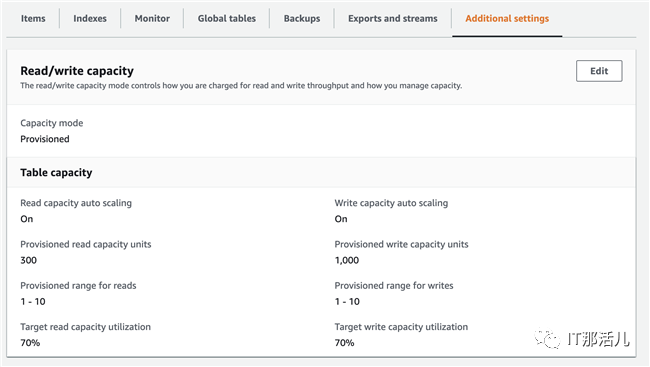Click the Read capacity auto scaling label
Screen dimensions: 650x367
coord(76,203)
